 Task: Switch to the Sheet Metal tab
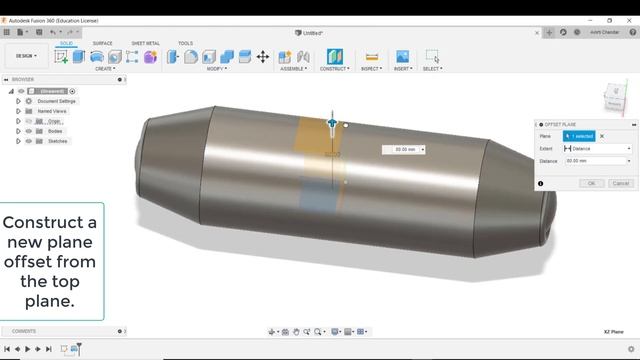coord(145,43)
